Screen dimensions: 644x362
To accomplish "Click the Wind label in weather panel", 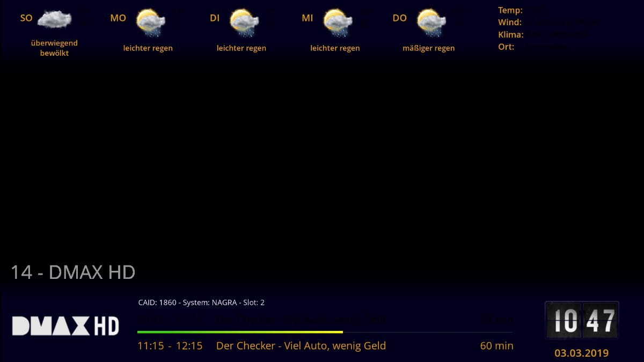I will (x=509, y=23).
